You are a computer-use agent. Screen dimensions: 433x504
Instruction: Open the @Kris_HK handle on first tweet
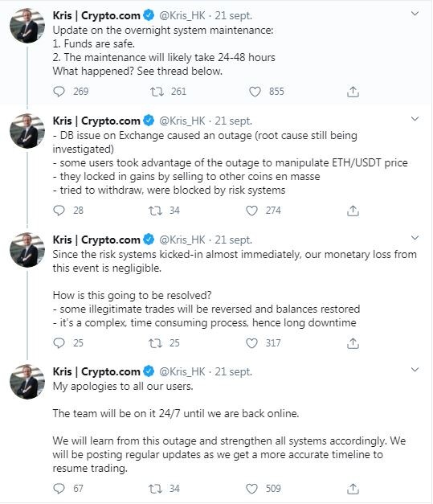point(182,15)
